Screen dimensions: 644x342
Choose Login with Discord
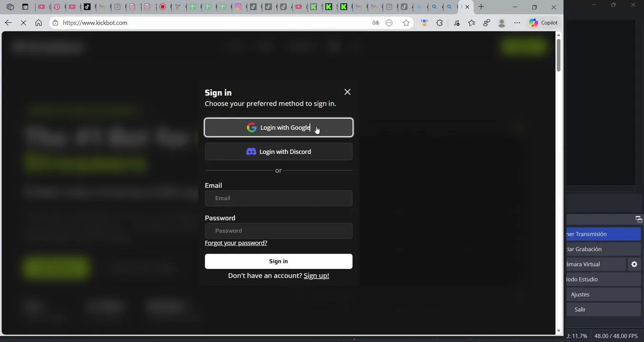(x=279, y=152)
